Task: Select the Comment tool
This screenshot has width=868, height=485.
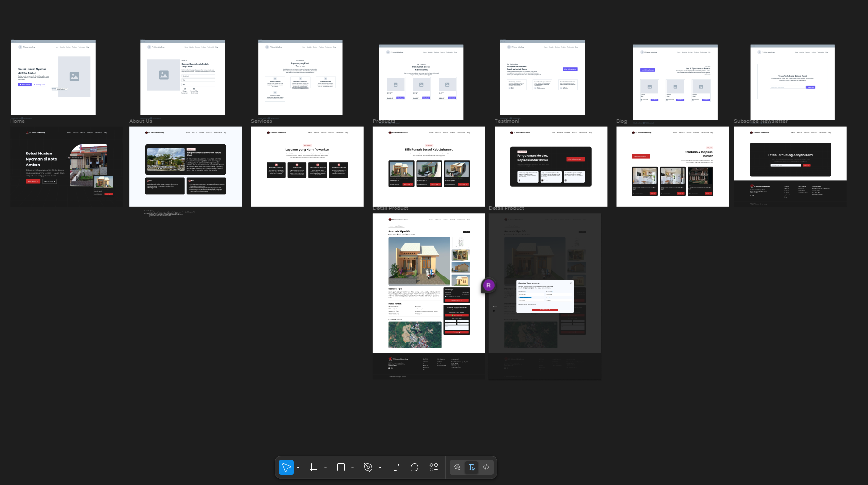Action: coord(415,467)
